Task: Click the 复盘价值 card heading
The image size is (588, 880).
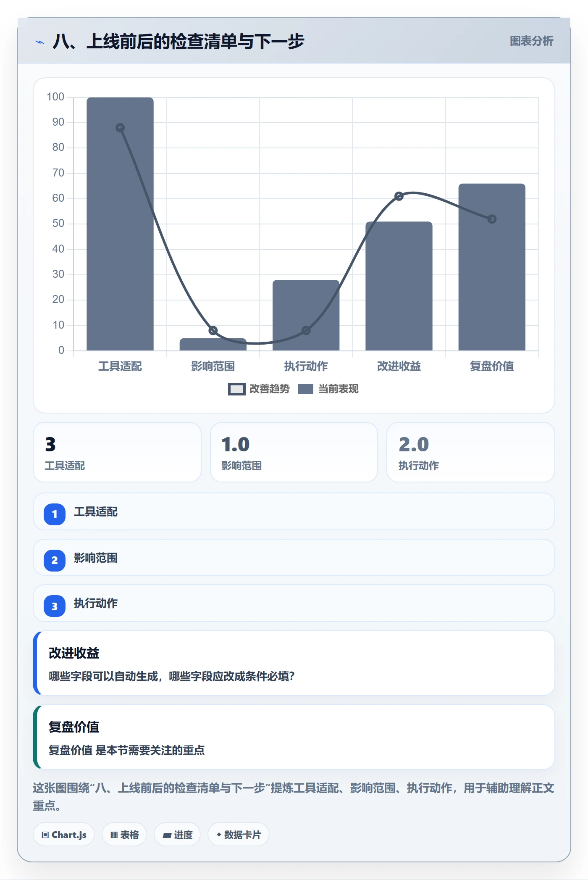Action: [x=74, y=727]
